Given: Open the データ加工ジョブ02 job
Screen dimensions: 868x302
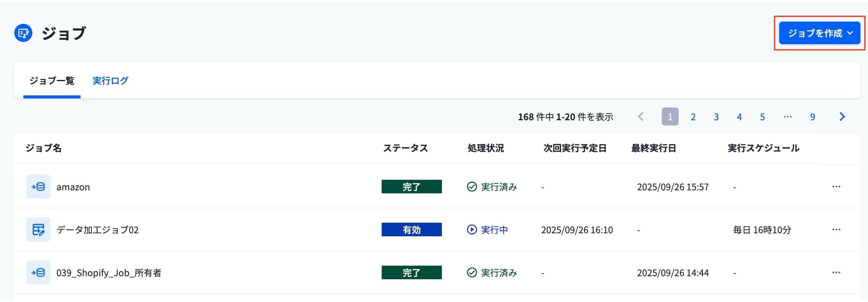Looking at the screenshot, I should [x=97, y=230].
